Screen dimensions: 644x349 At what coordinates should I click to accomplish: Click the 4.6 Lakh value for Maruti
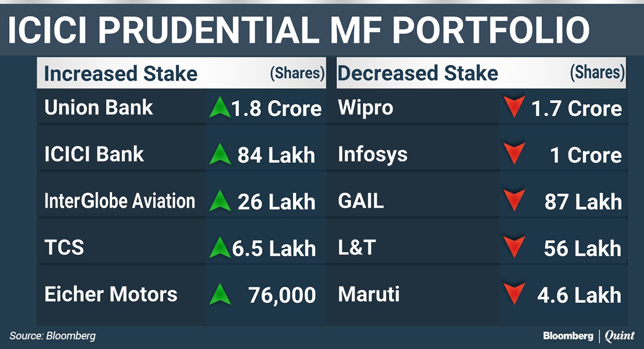[579, 295]
